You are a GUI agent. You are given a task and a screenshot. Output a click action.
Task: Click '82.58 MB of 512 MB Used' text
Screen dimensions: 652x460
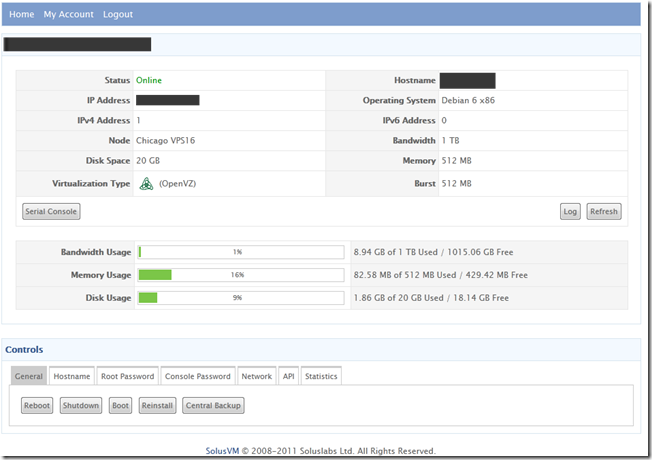tap(405, 275)
